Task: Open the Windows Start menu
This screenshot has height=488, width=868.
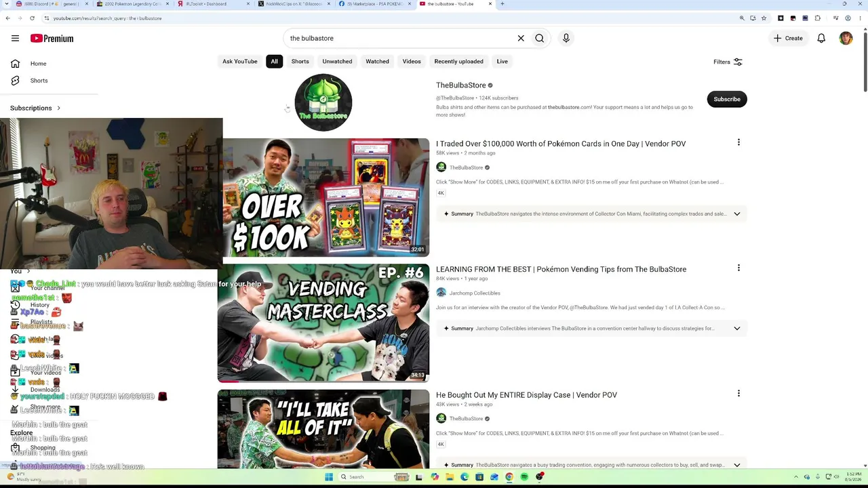Action: [329, 477]
